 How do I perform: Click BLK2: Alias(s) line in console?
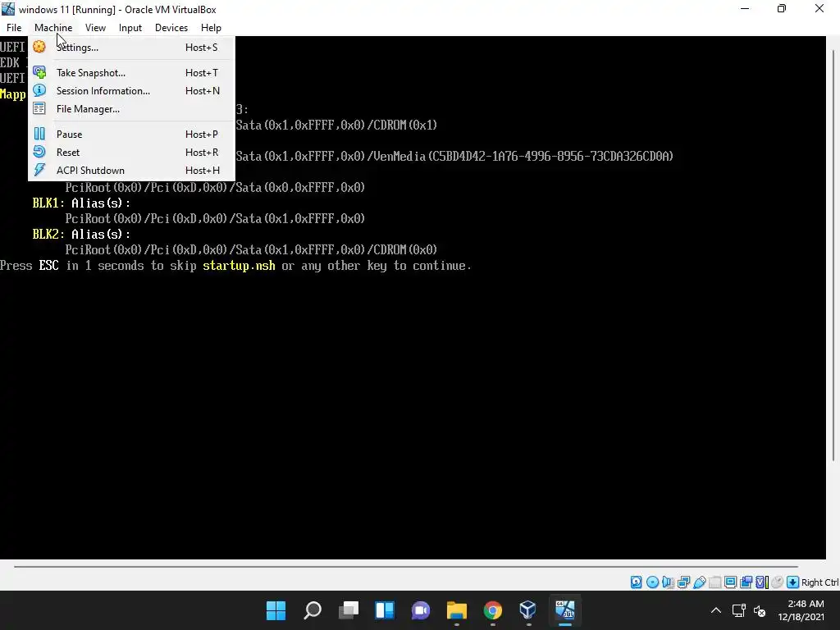[81, 234]
